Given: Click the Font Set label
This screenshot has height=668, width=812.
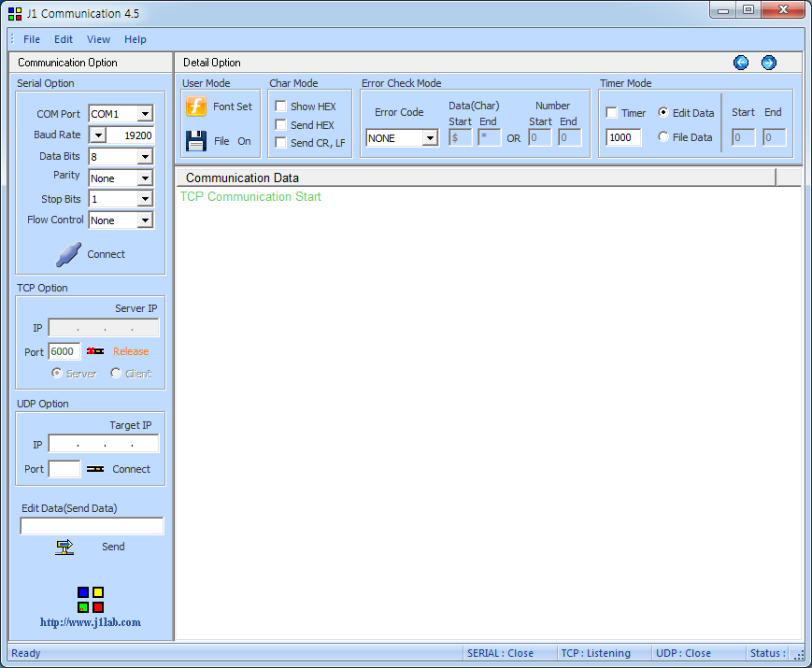Looking at the screenshot, I should [x=233, y=107].
